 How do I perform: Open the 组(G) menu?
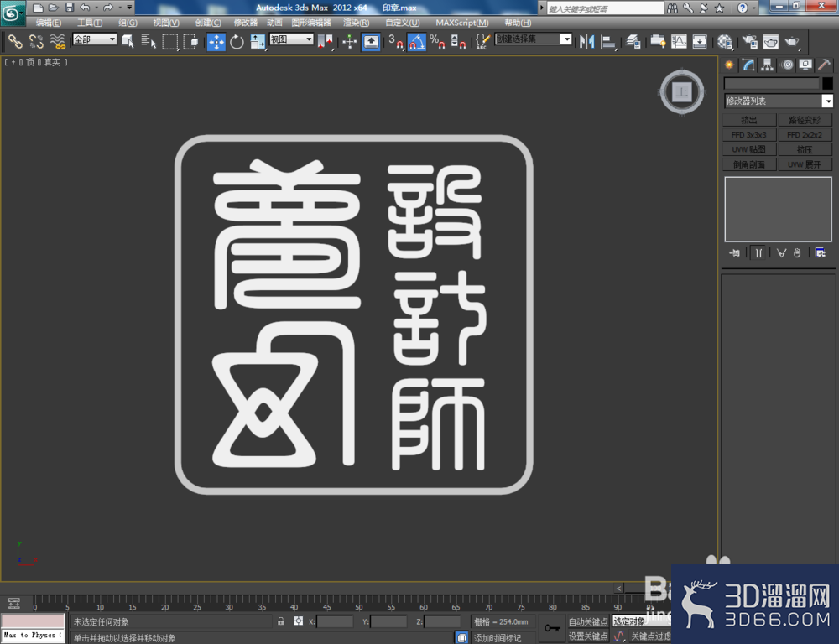pyautogui.click(x=128, y=23)
